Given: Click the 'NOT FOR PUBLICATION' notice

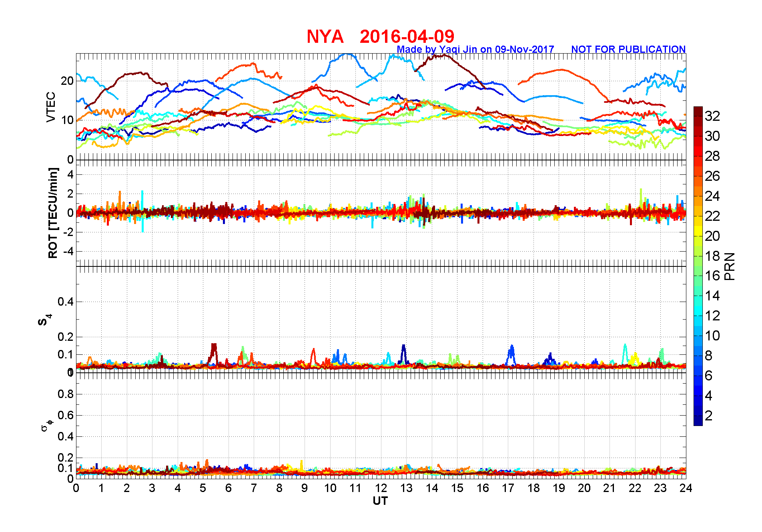Looking at the screenshot, I should (x=628, y=49).
